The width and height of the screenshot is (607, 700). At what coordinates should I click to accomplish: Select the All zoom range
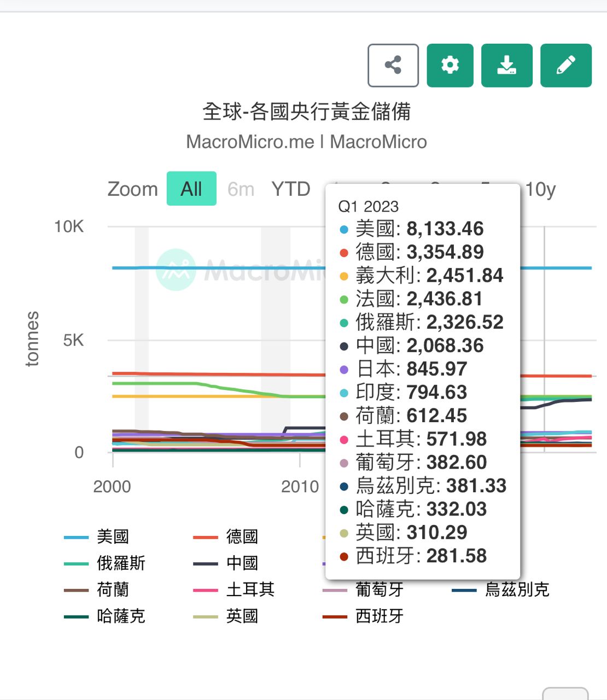[191, 189]
